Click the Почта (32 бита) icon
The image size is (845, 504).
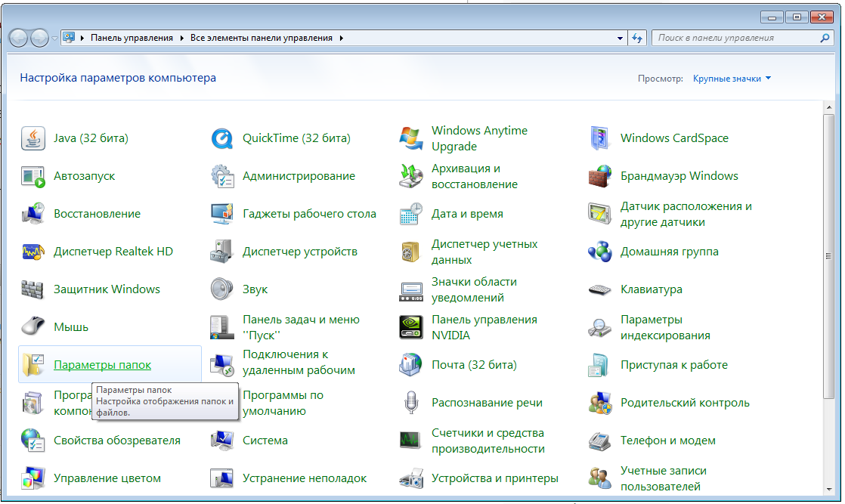click(411, 365)
